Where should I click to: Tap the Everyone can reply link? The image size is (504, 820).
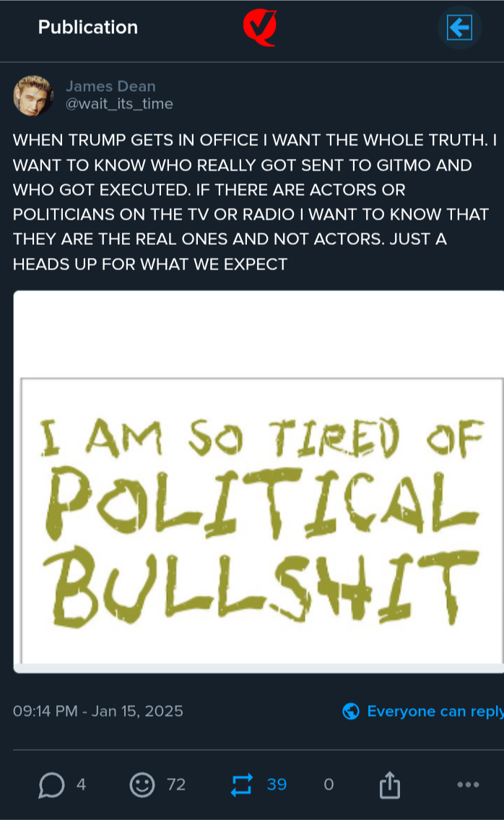click(435, 711)
